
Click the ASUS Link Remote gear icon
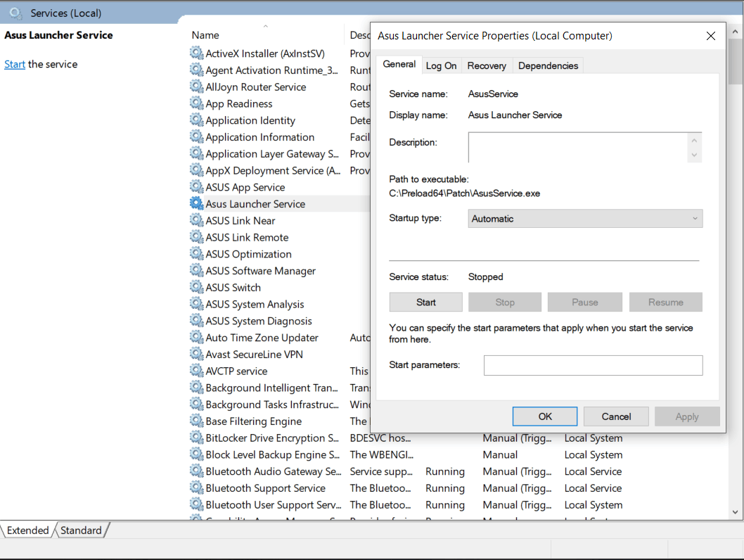pos(196,236)
